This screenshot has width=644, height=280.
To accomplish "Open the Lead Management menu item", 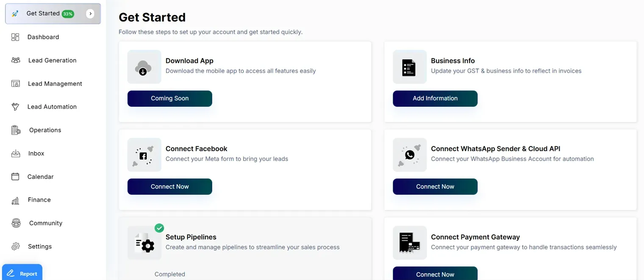I will 55,84.
